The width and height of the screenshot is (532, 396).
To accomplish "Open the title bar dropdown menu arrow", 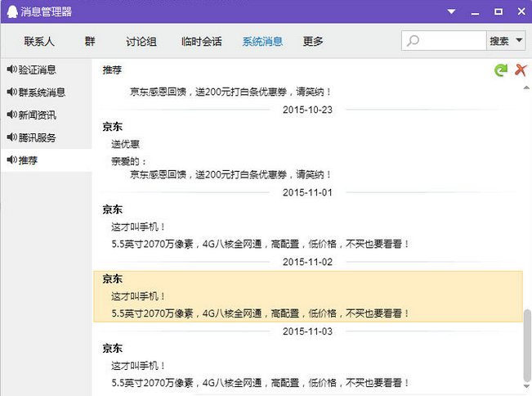I will pos(451,12).
